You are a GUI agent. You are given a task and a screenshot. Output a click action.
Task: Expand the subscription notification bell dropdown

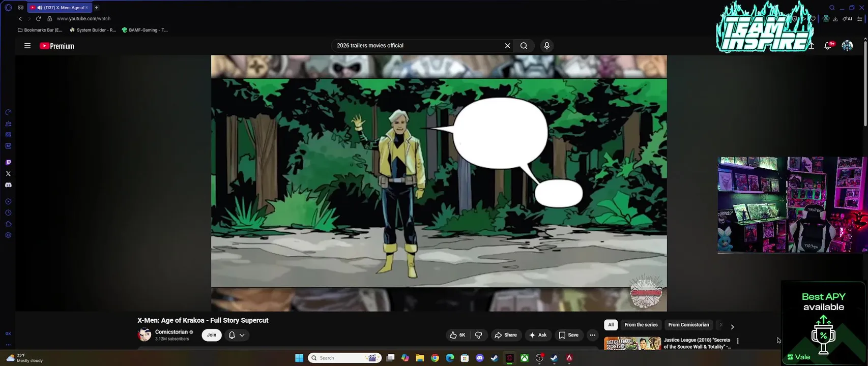237,335
